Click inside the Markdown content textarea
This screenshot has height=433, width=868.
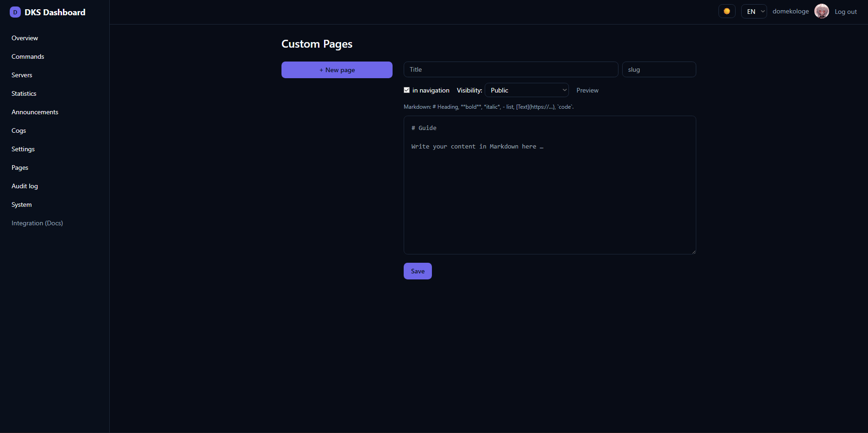point(550,185)
